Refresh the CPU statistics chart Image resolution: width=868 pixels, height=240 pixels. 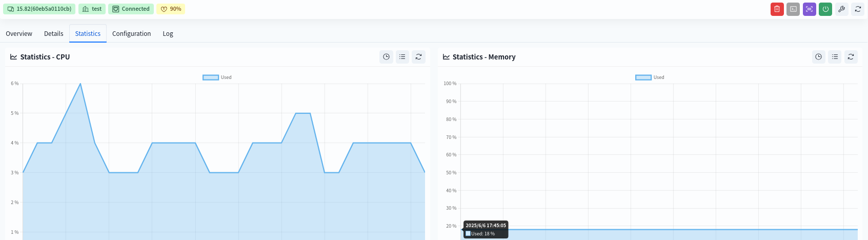coord(419,57)
